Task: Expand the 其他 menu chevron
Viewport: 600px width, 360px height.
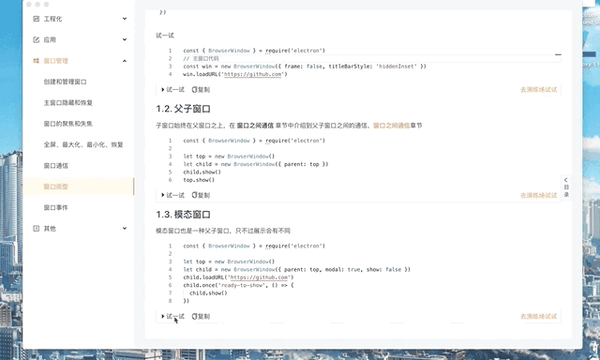Action: (124, 228)
